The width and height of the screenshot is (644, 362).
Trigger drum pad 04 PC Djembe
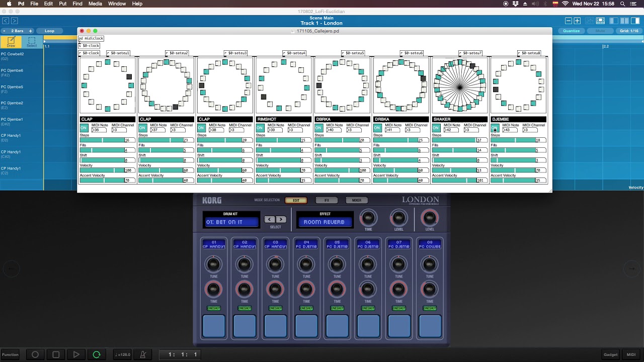point(306,326)
